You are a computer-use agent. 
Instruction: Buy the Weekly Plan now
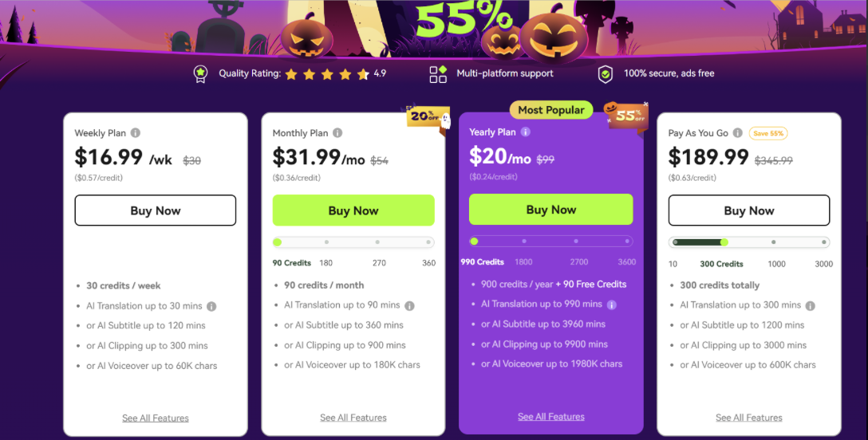coord(156,210)
